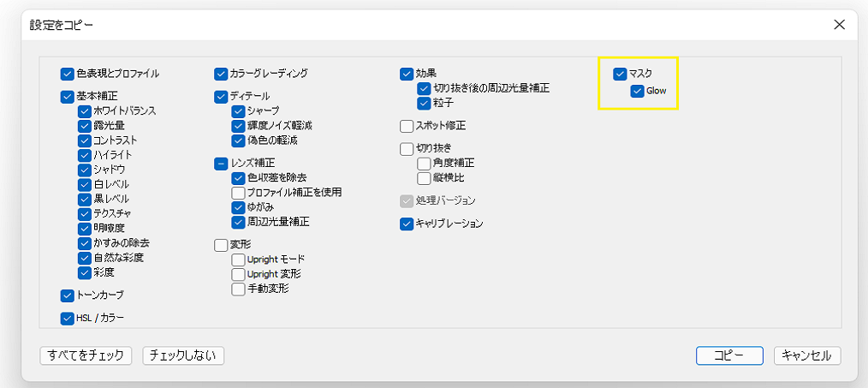
Task: Enable the スポット修正 checkbox
Action: point(407,126)
